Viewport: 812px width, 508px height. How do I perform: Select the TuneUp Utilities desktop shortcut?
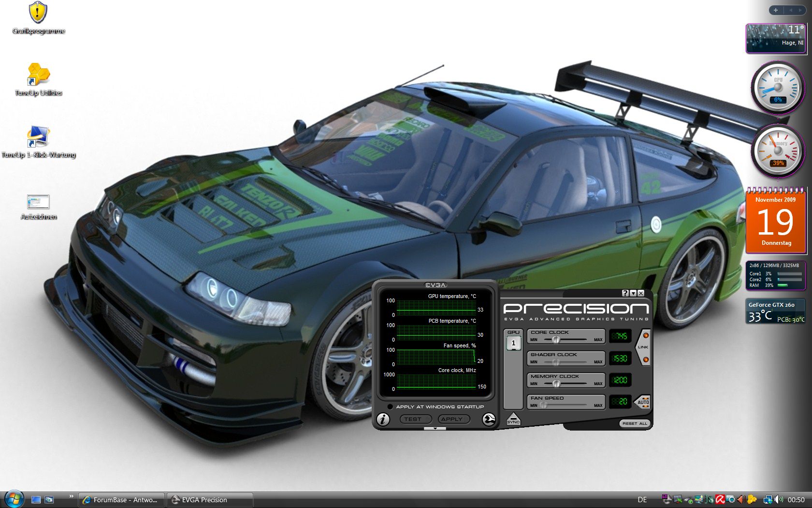(x=38, y=80)
